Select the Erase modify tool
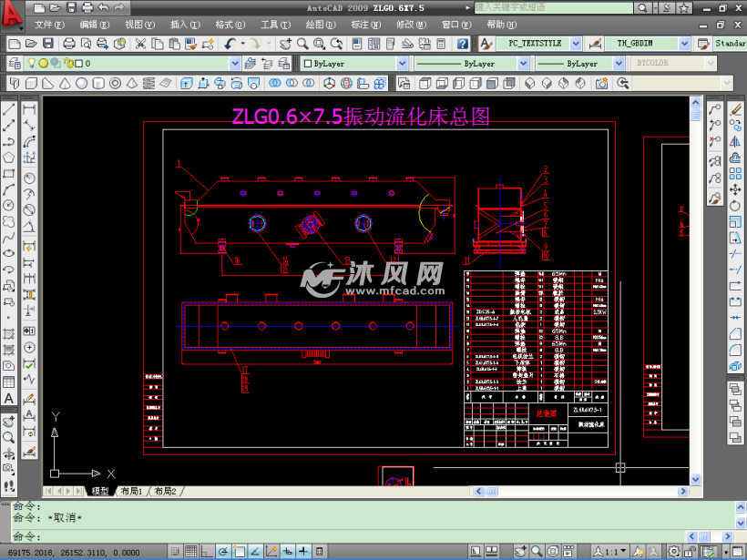The width and height of the screenshot is (747, 560). (735, 109)
